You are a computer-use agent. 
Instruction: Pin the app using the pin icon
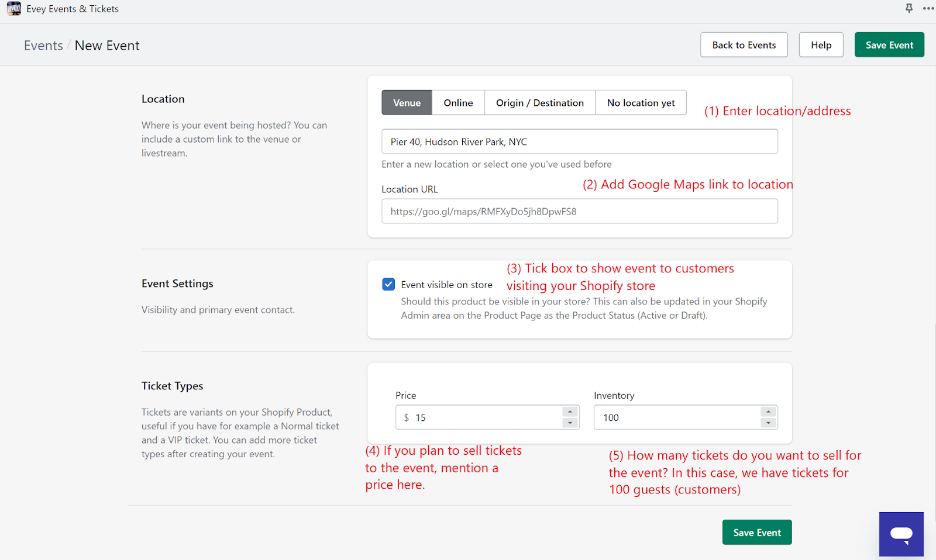pyautogui.click(x=909, y=8)
